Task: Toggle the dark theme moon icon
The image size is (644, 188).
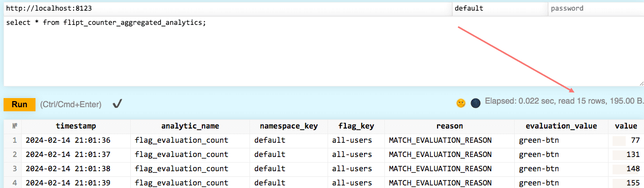Action: click(x=476, y=103)
